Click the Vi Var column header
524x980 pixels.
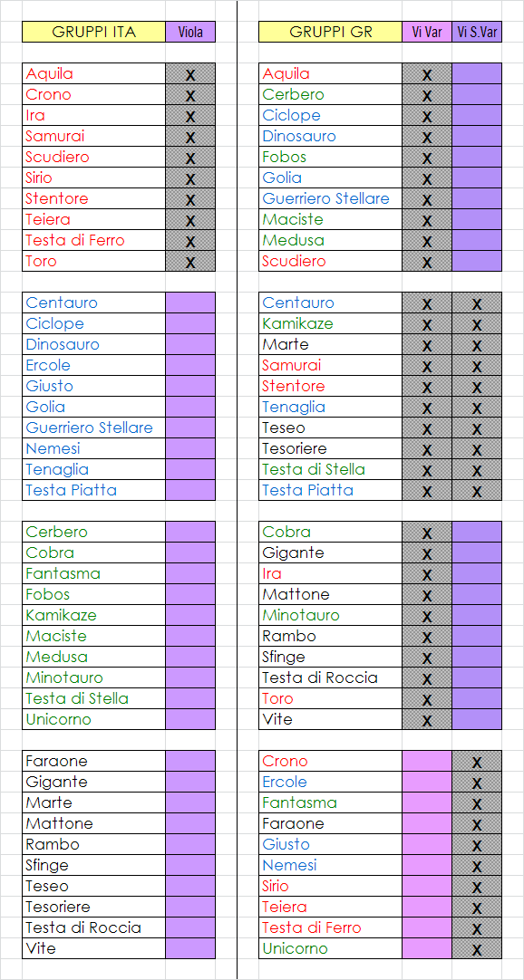coord(427,32)
